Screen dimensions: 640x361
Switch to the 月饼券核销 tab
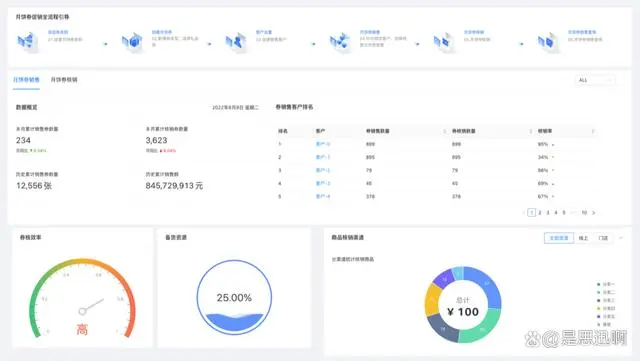pyautogui.click(x=64, y=80)
